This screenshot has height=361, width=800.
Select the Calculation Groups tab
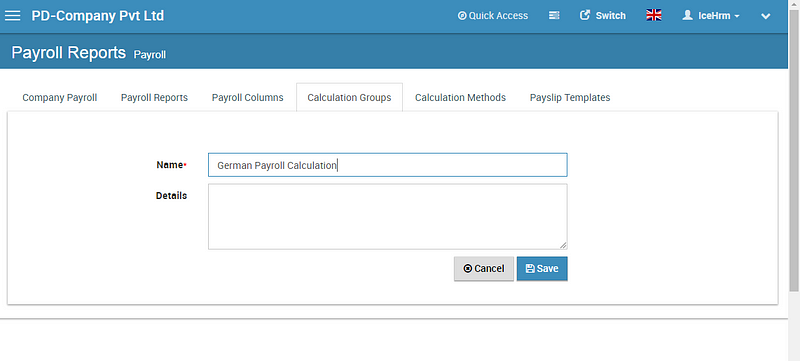click(x=349, y=97)
